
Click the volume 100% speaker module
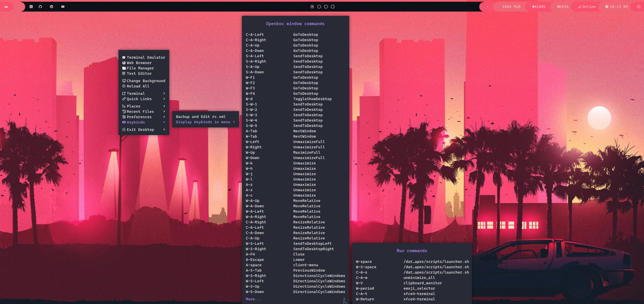(x=539, y=6)
